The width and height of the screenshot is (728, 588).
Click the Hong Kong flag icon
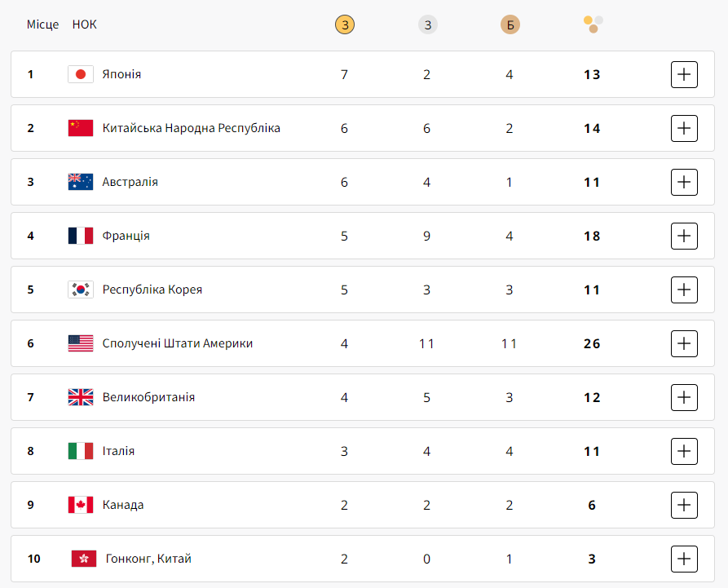84,559
